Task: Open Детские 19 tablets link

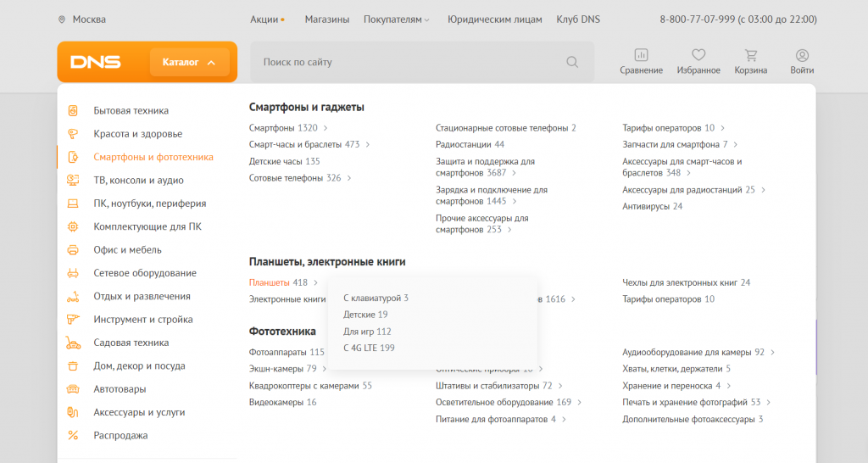Action: pyautogui.click(x=365, y=315)
